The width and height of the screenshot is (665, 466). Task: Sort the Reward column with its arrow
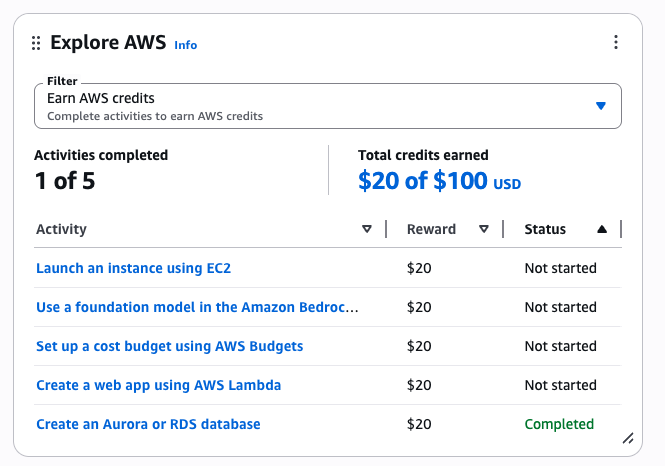tap(484, 229)
